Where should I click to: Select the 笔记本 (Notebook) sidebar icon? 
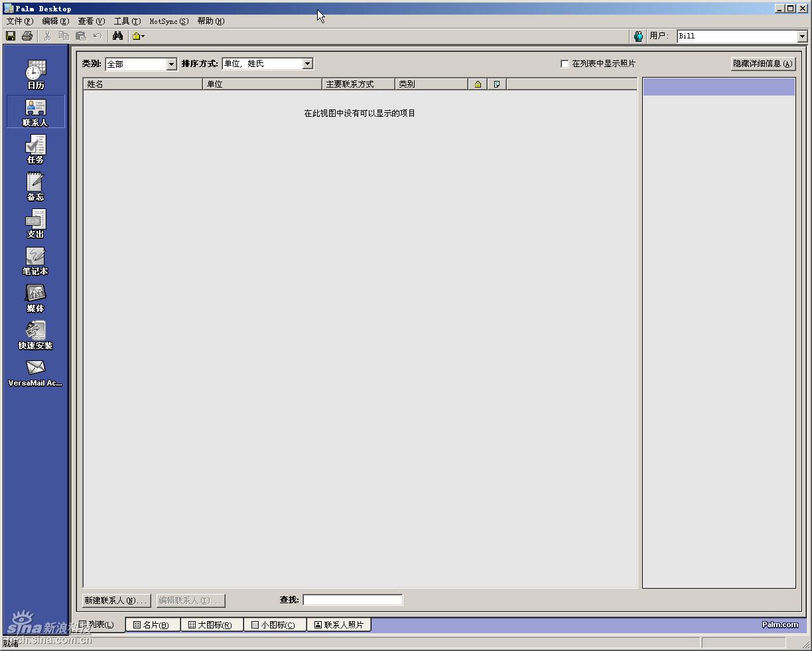point(35,260)
